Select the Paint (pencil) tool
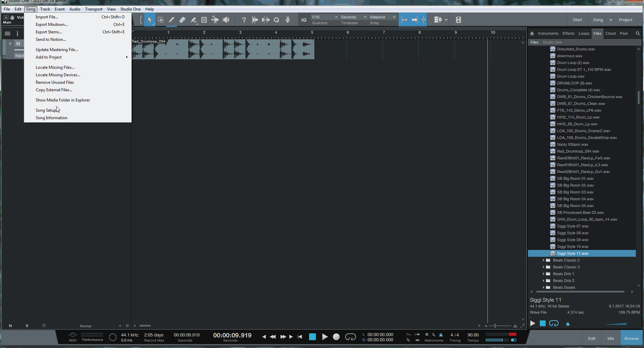The width and height of the screenshot is (644, 348). click(172, 20)
